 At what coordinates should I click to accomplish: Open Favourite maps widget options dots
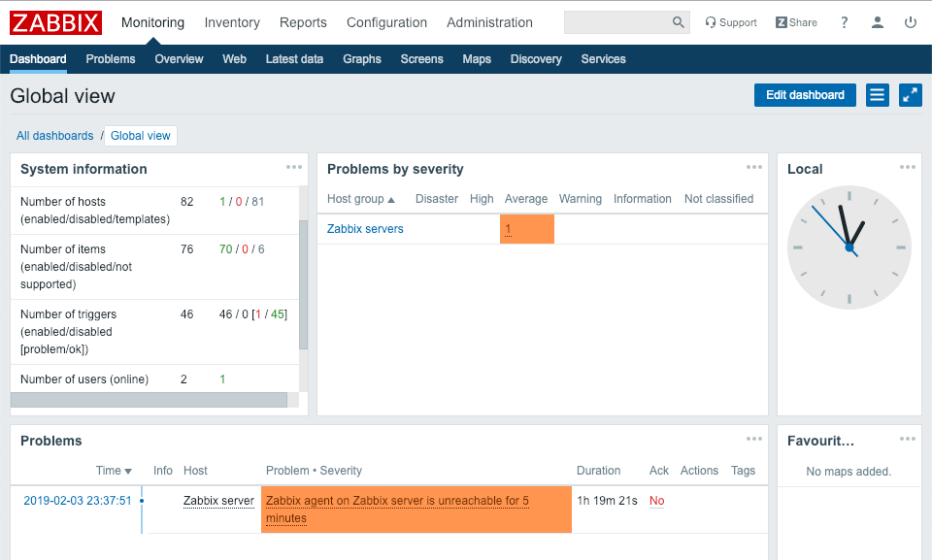(907, 439)
